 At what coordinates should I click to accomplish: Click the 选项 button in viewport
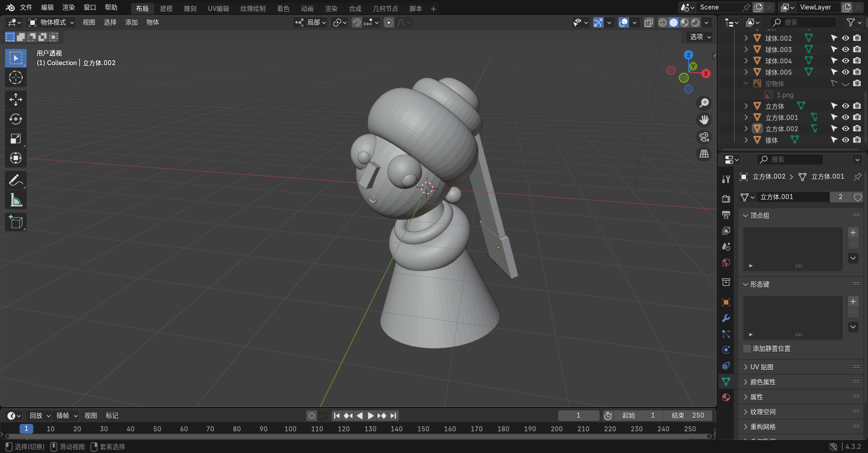pyautogui.click(x=700, y=37)
